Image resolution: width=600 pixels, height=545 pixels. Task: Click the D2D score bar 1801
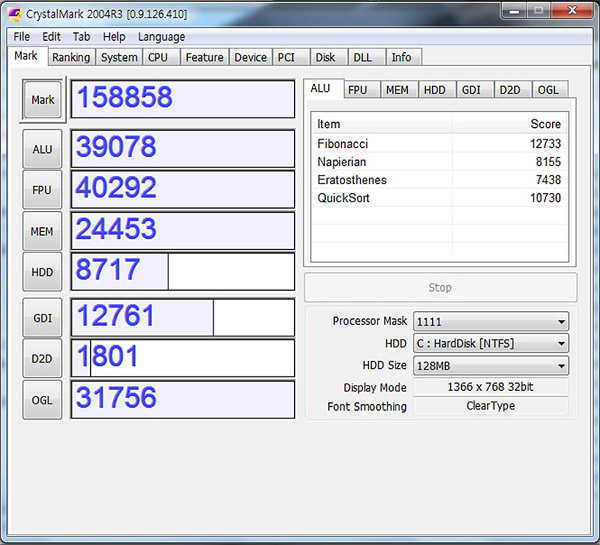pos(183,359)
